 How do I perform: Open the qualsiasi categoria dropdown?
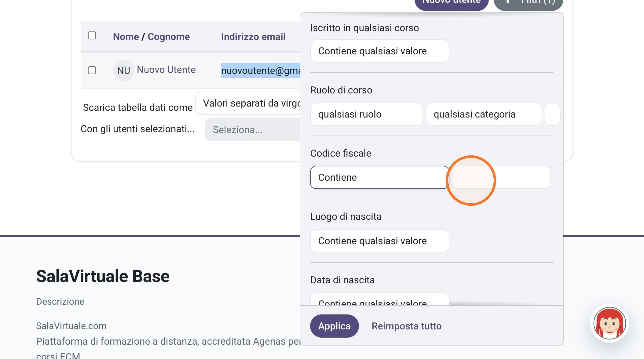click(x=484, y=114)
